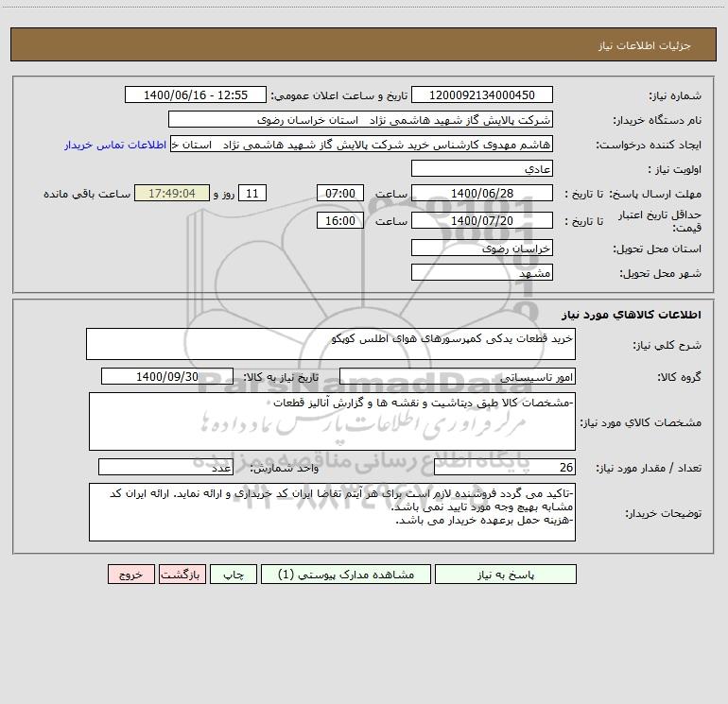Click the countdown timer 17:49:04
This screenshot has width=728, height=704.
coord(172,193)
